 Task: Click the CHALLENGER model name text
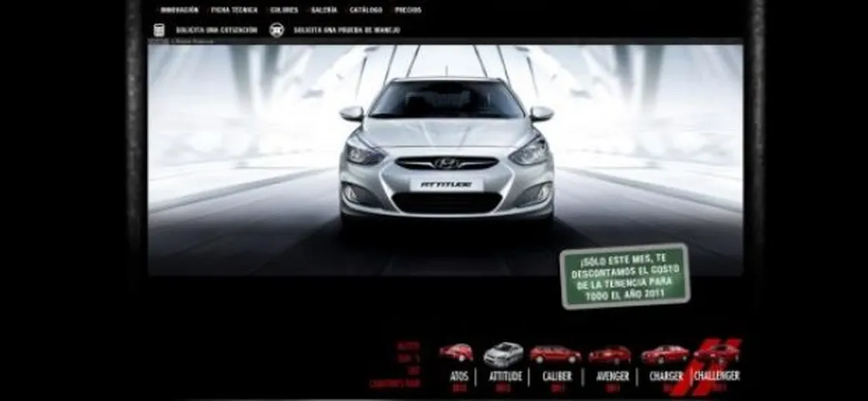(716, 376)
